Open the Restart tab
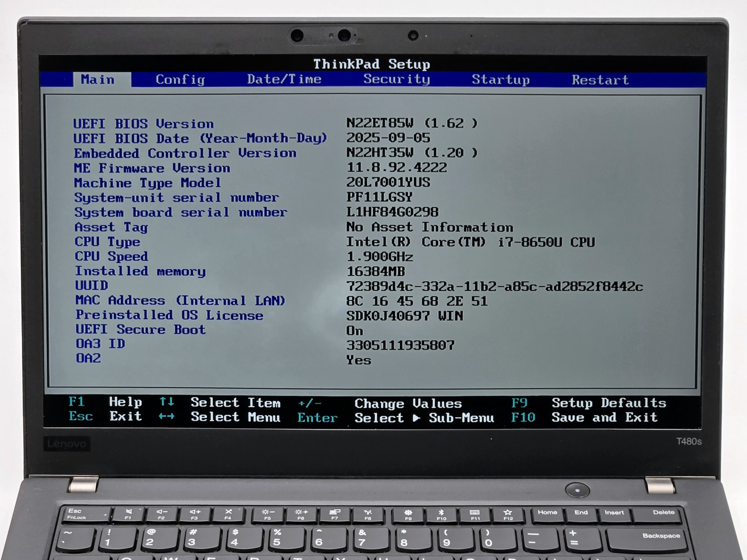This screenshot has height=560, width=747. pos(600,80)
